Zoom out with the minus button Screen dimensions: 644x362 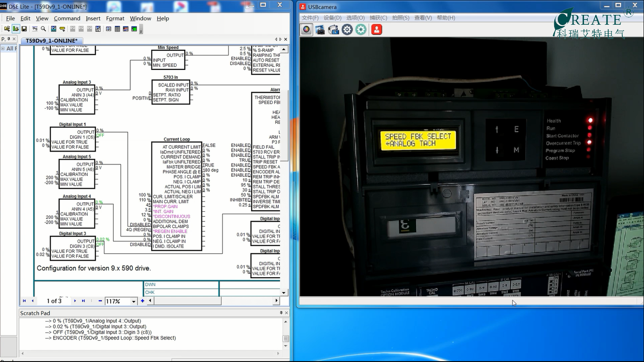(x=100, y=301)
